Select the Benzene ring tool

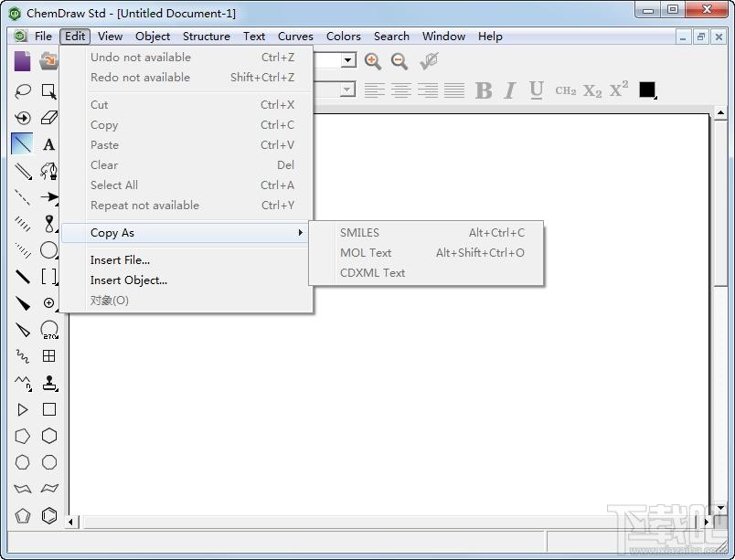(49, 515)
